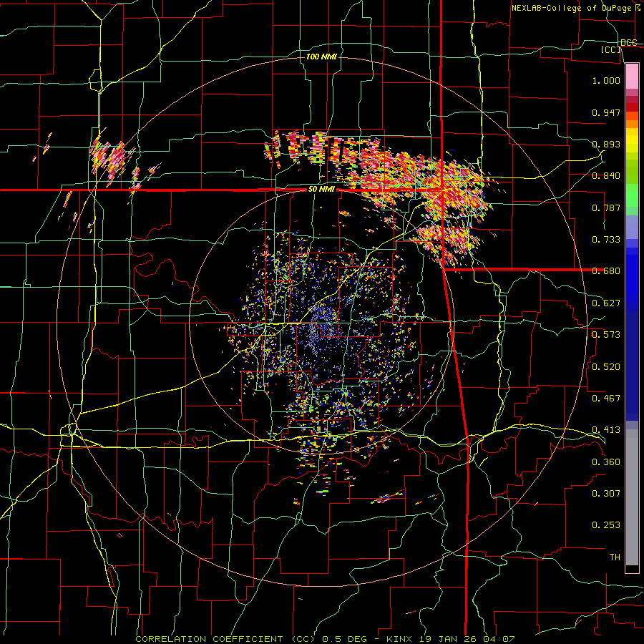
Task: Click the TH threshold label on the scale
Action: tap(615, 557)
